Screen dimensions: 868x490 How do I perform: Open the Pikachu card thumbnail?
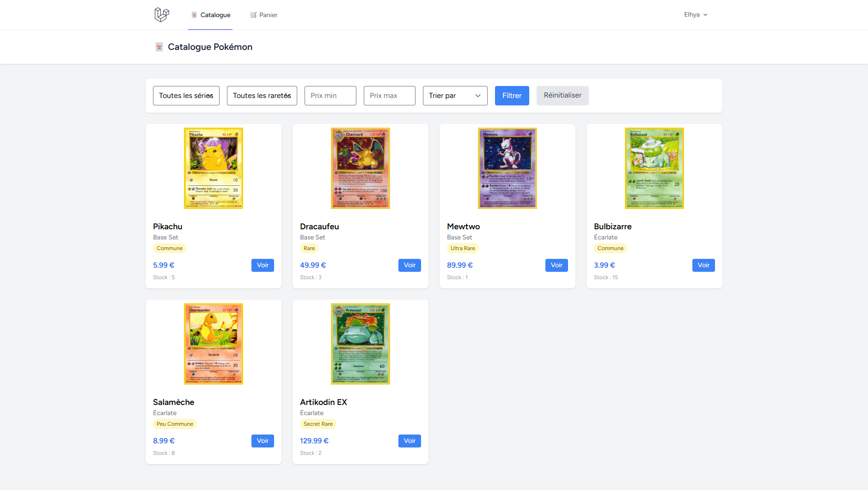click(213, 168)
